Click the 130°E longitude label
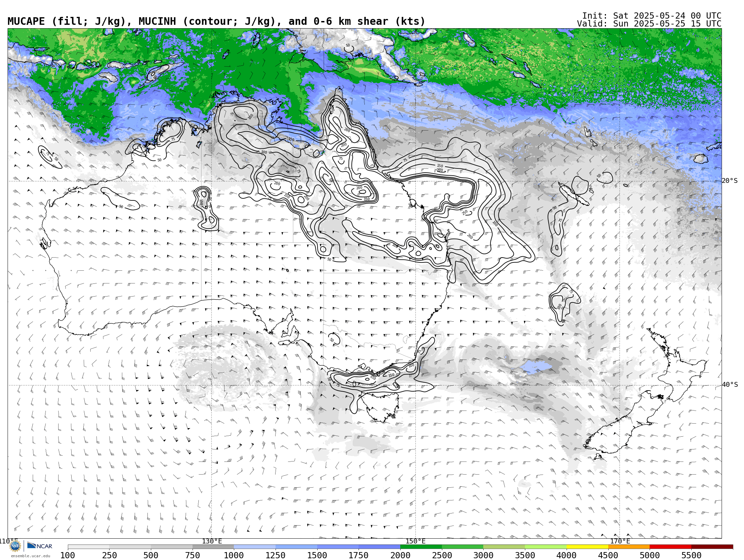 tap(212, 541)
